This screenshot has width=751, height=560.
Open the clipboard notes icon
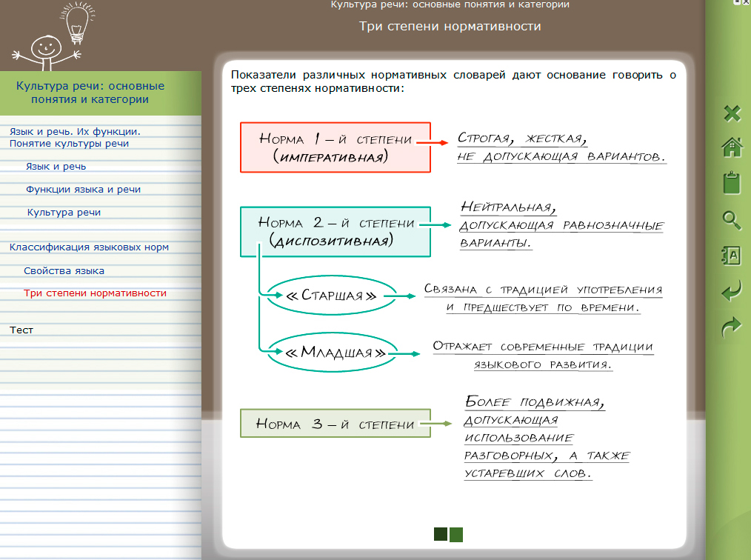click(732, 182)
